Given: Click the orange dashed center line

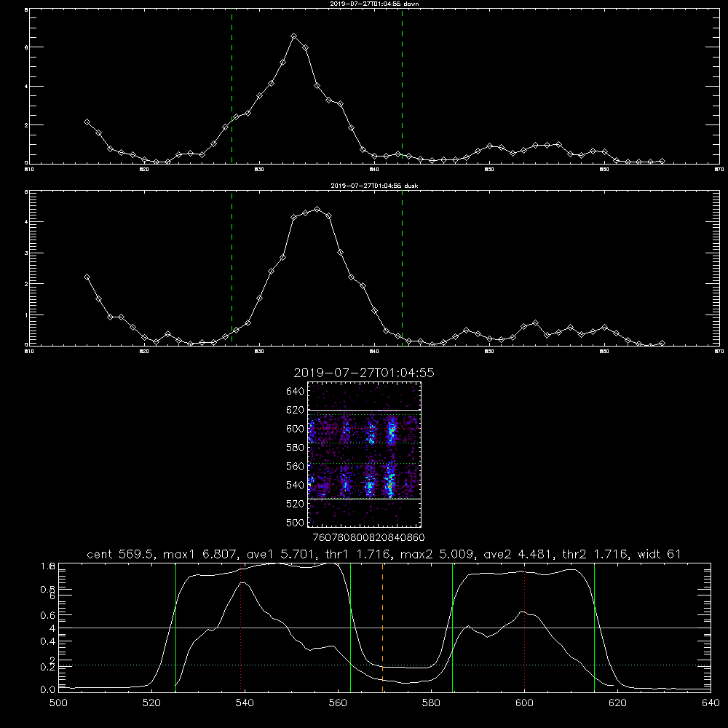Looking at the screenshot, I should (x=383, y=628).
